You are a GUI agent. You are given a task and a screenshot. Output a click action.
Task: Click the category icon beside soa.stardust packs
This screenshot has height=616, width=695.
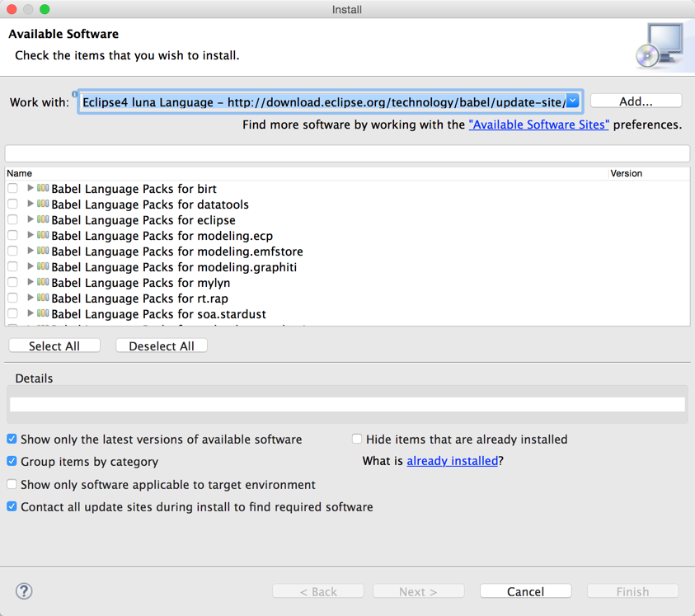[x=43, y=313]
